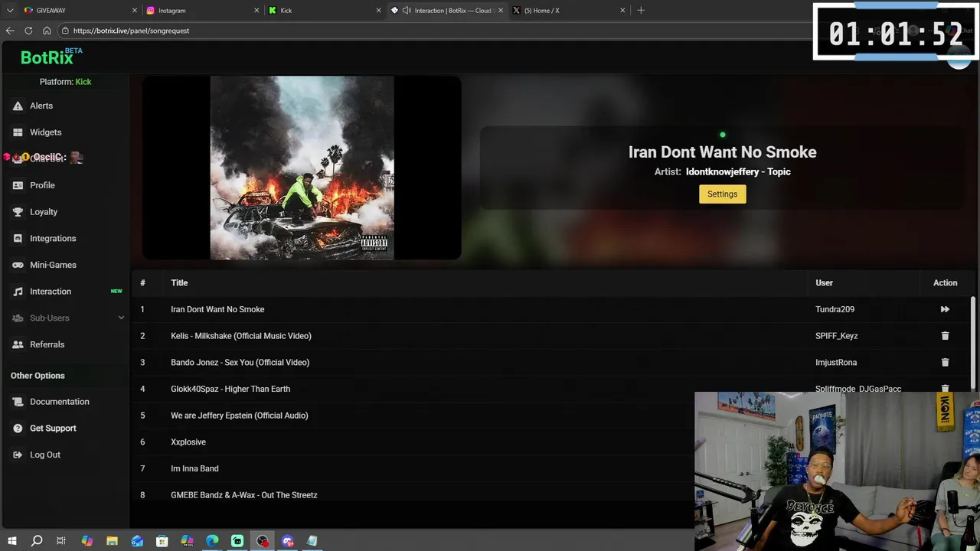Open the Mini-Games controller icon

(18, 265)
